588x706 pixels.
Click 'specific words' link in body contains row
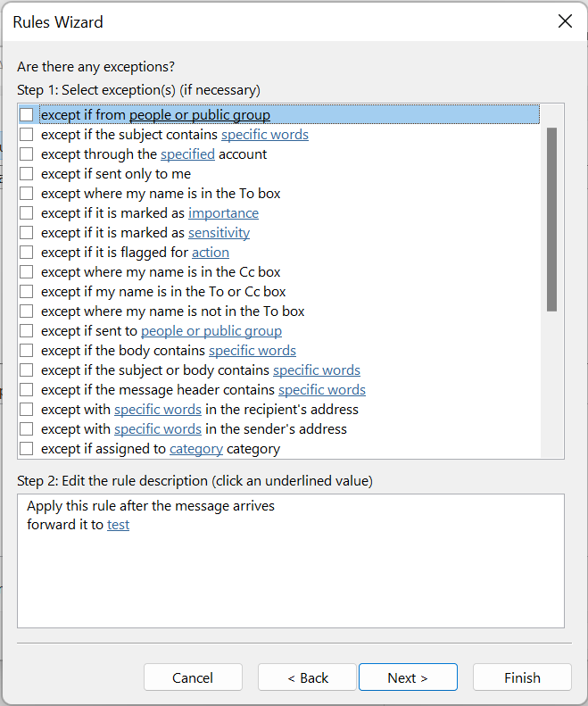pos(253,351)
